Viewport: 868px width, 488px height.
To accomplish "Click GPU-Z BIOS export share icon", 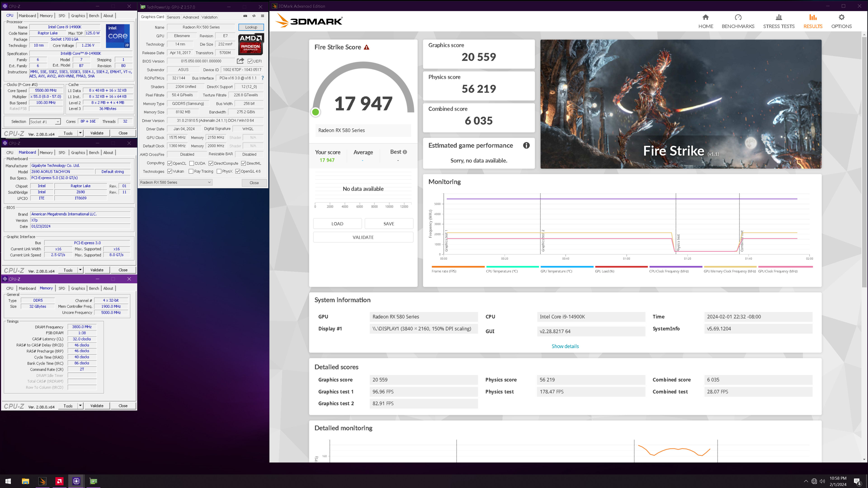I will pos(240,61).
